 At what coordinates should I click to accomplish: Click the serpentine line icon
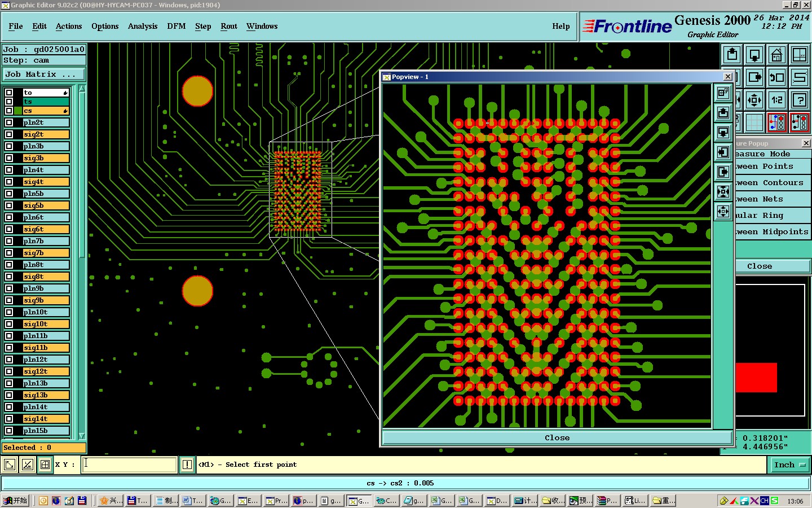point(800,77)
